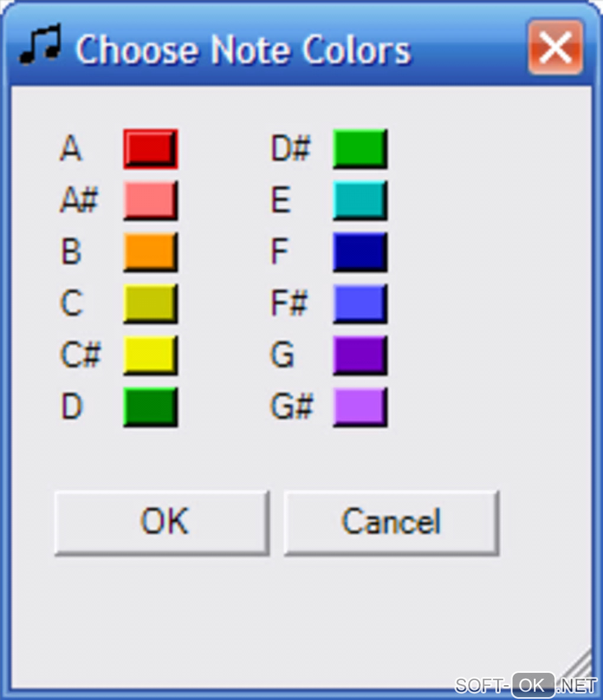The height and width of the screenshot is (700, 603).
Task: Click the G# note label
Action: click(x=291, y=407)
